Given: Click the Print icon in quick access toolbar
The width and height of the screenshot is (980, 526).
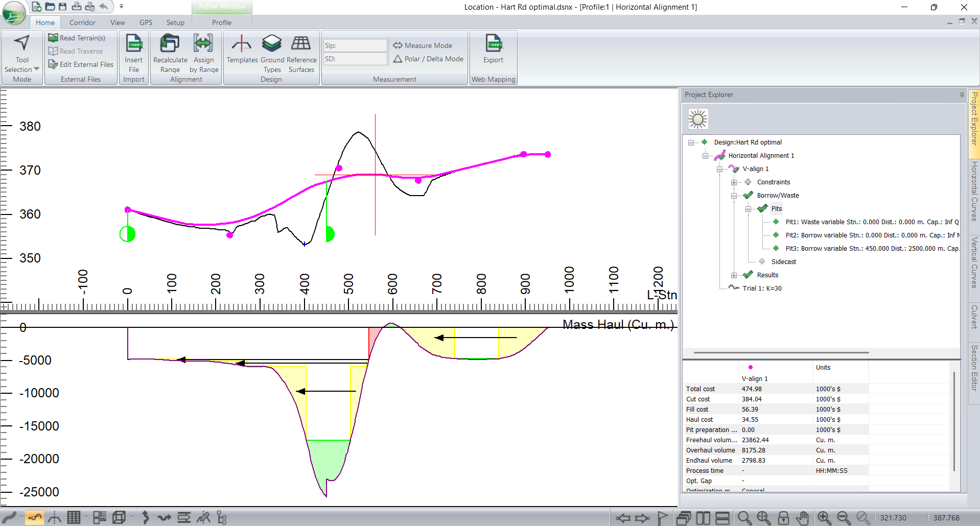Looking at the screenshot, I should click(x=76, y=7).
